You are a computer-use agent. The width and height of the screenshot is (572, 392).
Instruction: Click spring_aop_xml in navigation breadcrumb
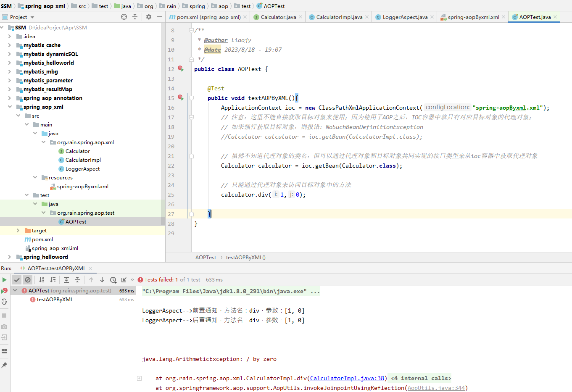[45, 6]
